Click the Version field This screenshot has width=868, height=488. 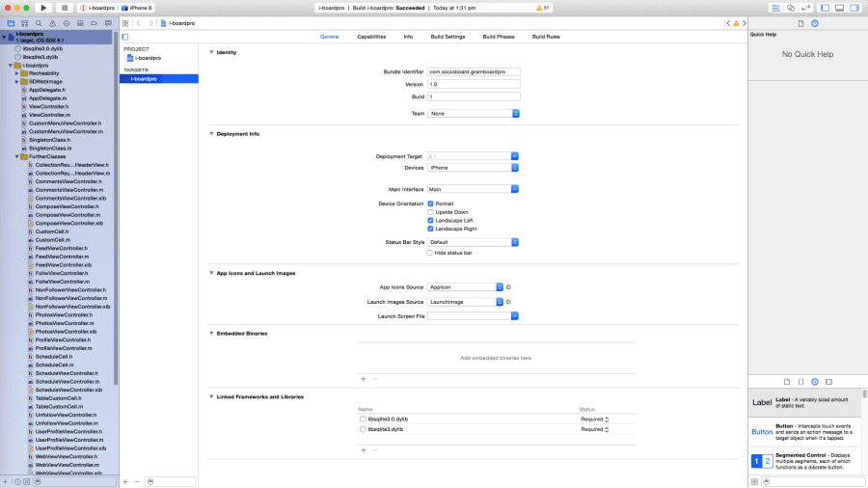474,84
